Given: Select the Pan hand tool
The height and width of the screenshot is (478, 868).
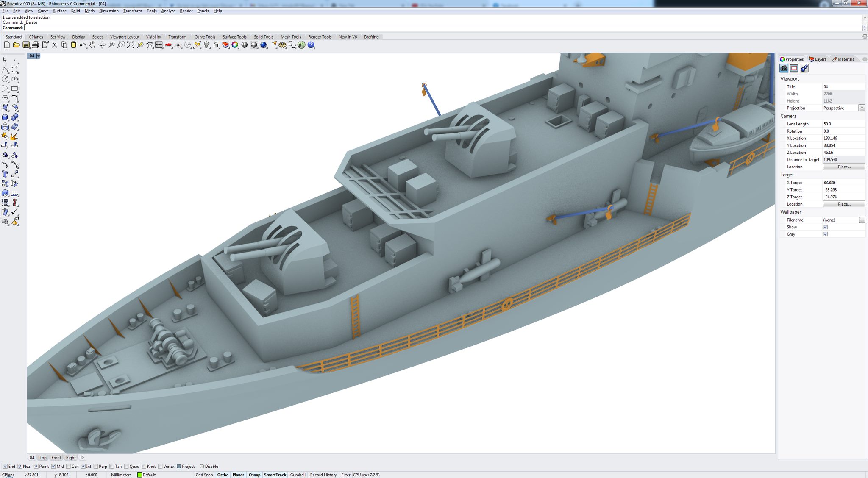Looking at the screenshot, I should (x=92, y=45).
